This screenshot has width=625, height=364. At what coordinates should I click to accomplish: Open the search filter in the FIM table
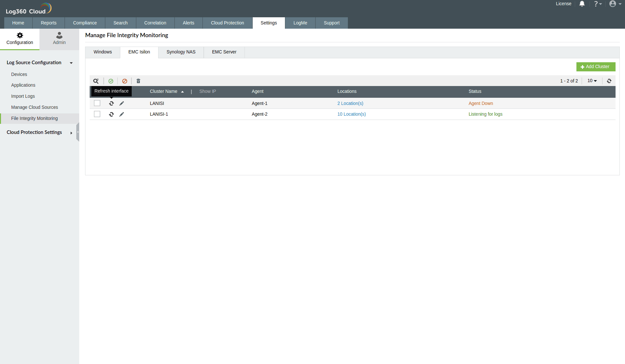click(x=96, y=81)
